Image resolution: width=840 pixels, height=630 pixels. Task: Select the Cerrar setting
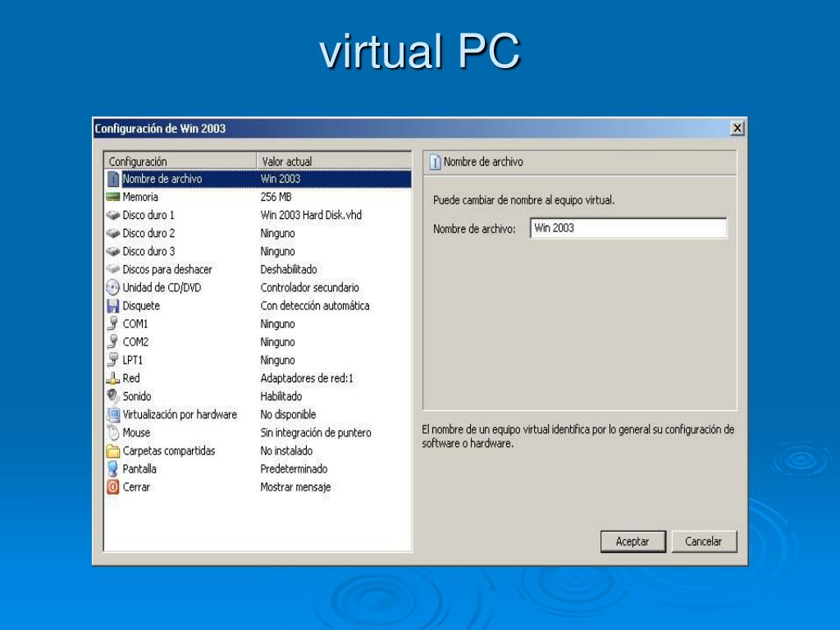258,487
